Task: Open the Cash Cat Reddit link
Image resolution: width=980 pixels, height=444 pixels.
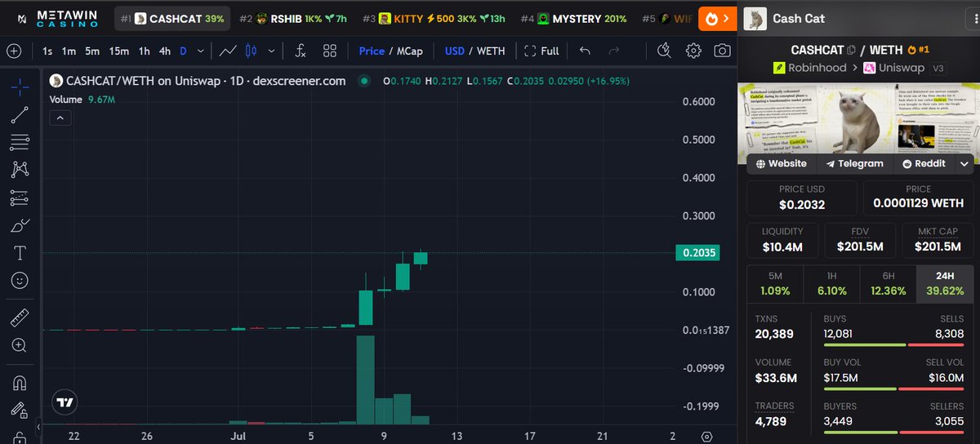Action: (x=924, y=163)
